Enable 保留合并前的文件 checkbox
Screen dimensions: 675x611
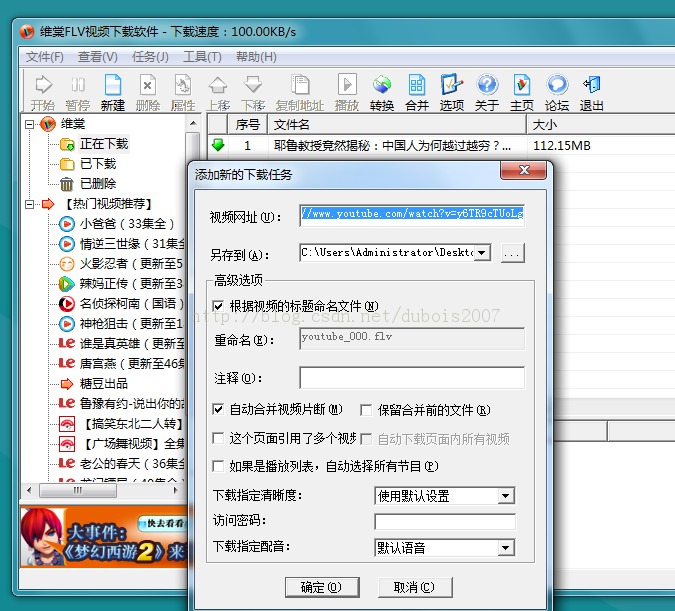(366, 410)
